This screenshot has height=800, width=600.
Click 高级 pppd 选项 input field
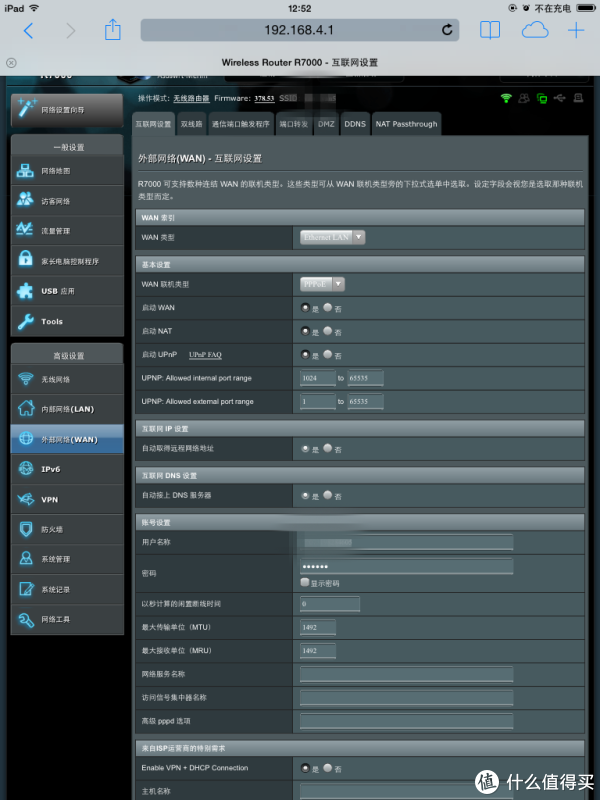coord(407,721)
